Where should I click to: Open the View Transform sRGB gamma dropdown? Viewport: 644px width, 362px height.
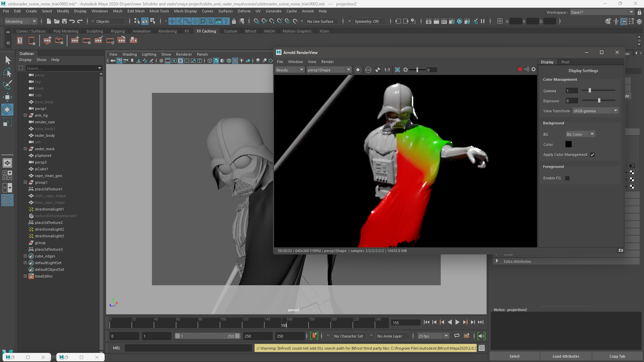595,111
